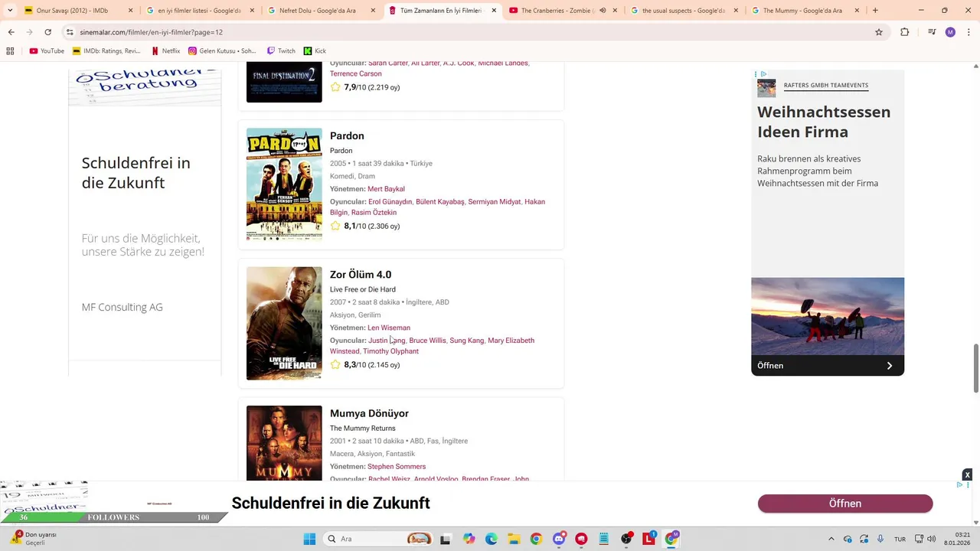Viewport: 980px width, 551px height.
Task: Open the Kick bookmark
Action: 315,51
